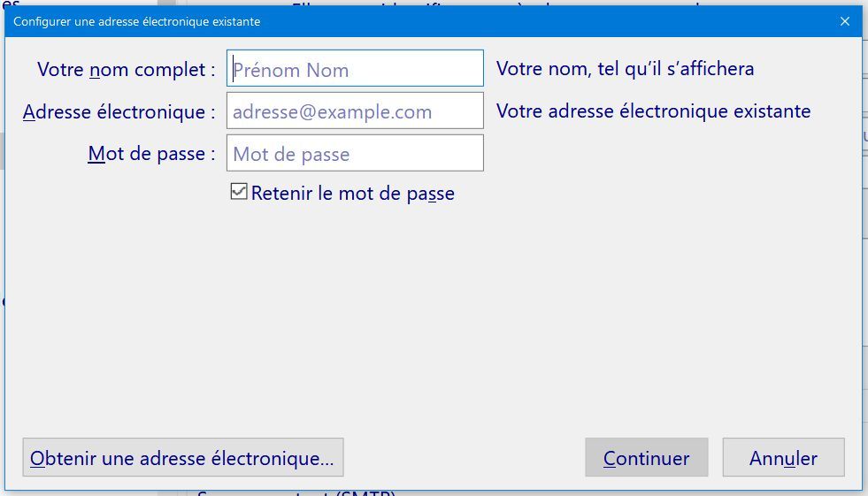
Task: Click the hint "Votre adresse électronique existante"
Action: tap(653, 111)
